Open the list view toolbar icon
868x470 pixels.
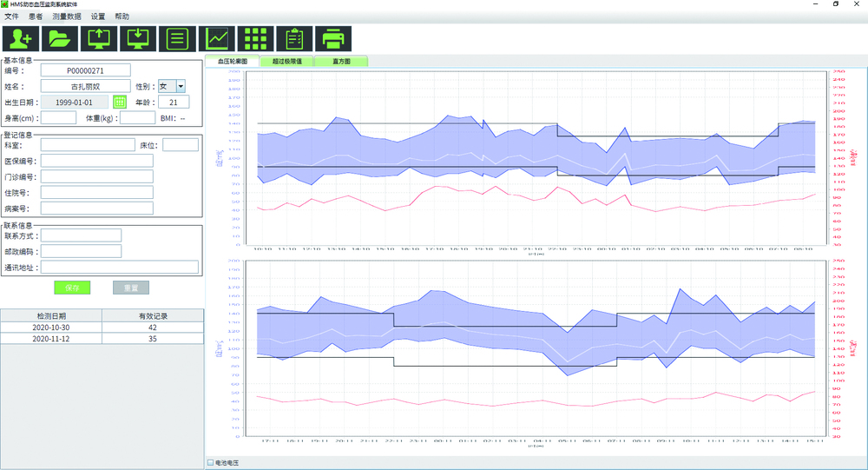(x=177, y=39)
